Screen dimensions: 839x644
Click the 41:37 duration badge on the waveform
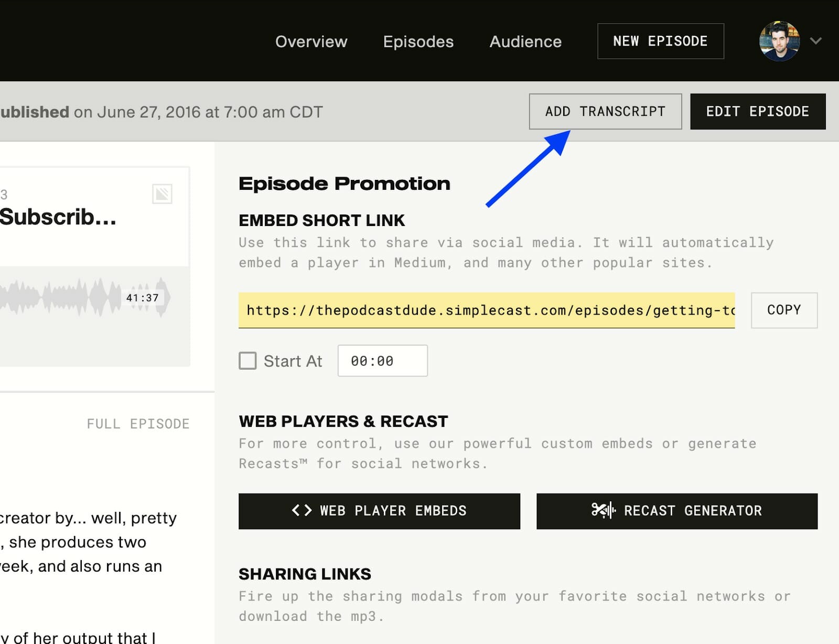pos(142,298)
